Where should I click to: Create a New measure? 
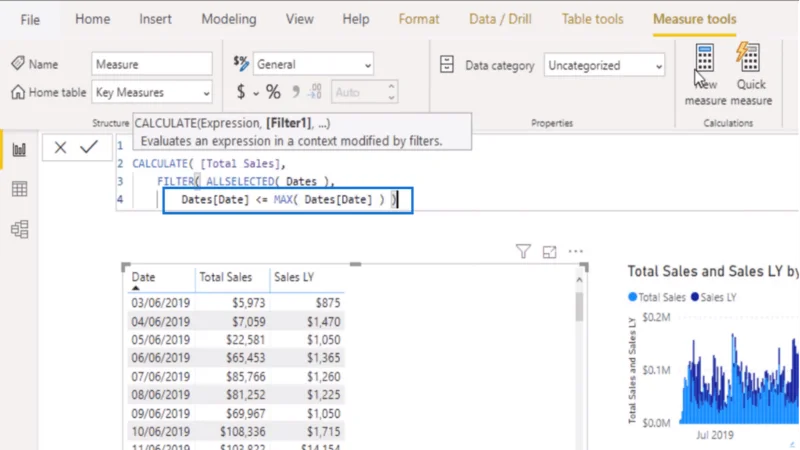pyautogui.click(x=705, y=74)
